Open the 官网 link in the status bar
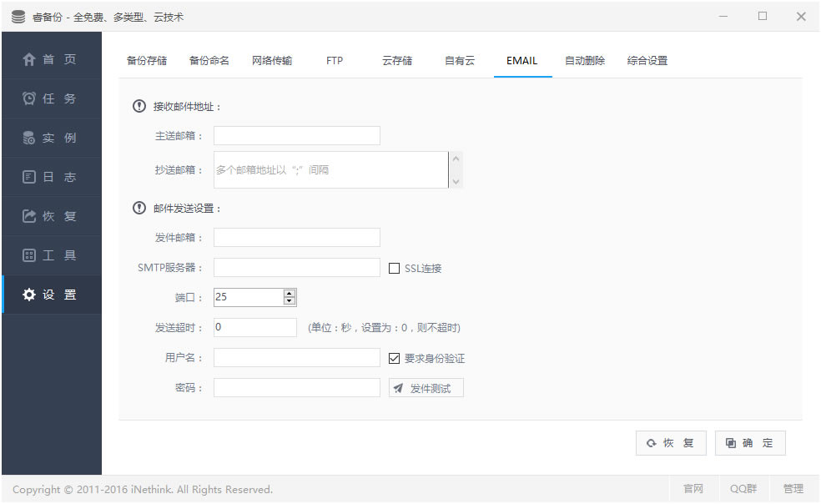 [x=693, y=488]
